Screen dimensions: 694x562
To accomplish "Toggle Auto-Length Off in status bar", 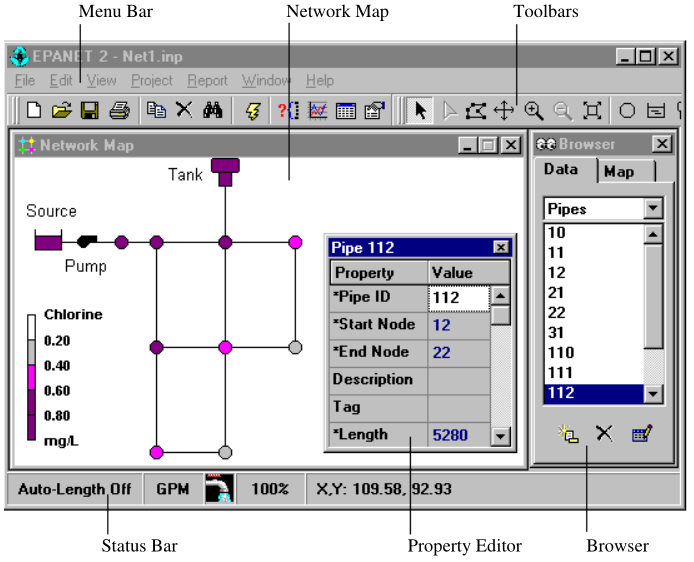I will click(74, 489).
